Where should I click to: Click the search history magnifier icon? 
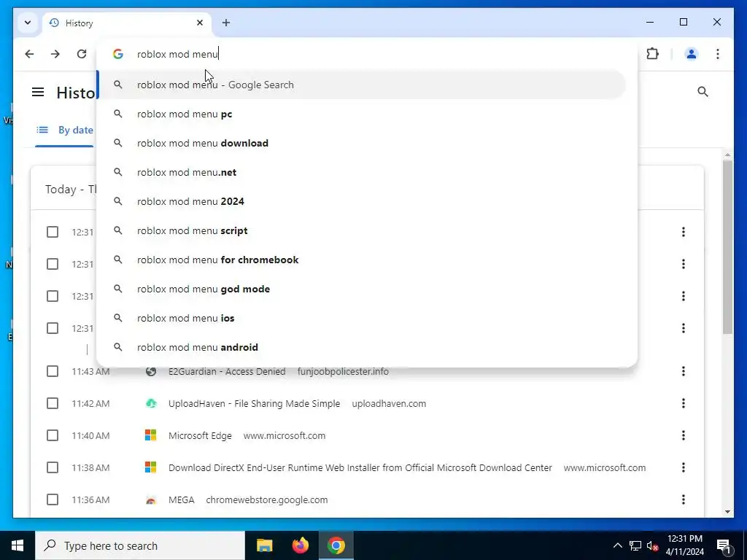click(x=703, y=91)
